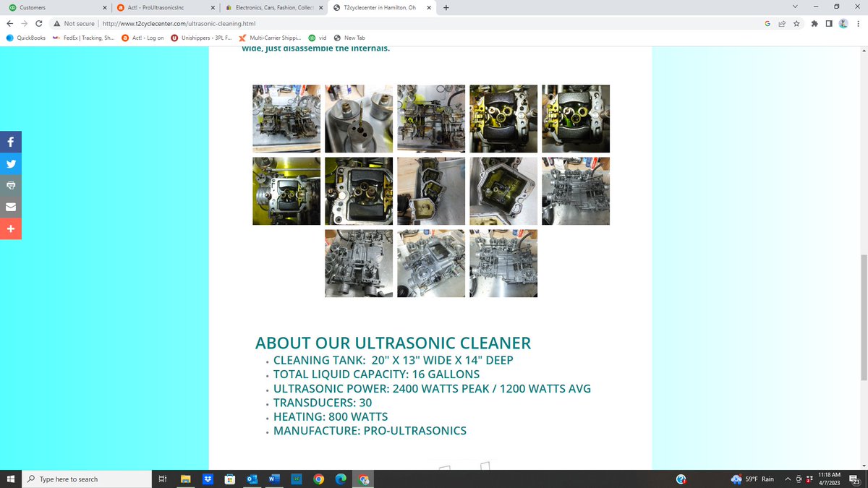Image resolution: width=868 pixels, height=488 pixels.
Task: Click the email share sidebar icon
Action: coord(11,207)
